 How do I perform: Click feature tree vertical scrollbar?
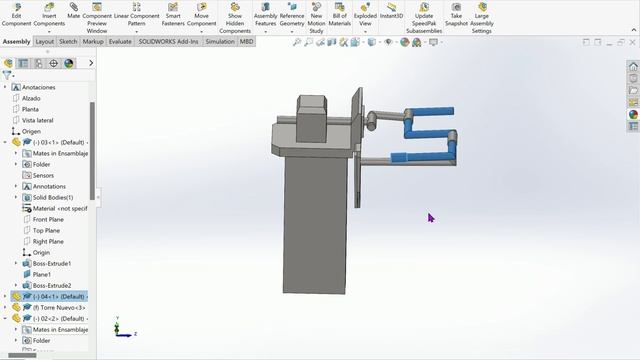coord(92,151)
